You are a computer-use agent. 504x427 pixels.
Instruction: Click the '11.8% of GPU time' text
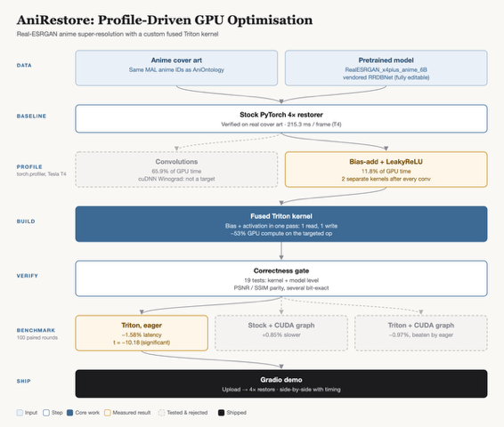(386, 171)
